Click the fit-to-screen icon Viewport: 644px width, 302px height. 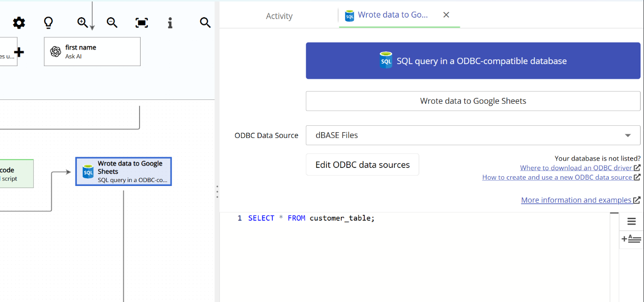(142, 23)
